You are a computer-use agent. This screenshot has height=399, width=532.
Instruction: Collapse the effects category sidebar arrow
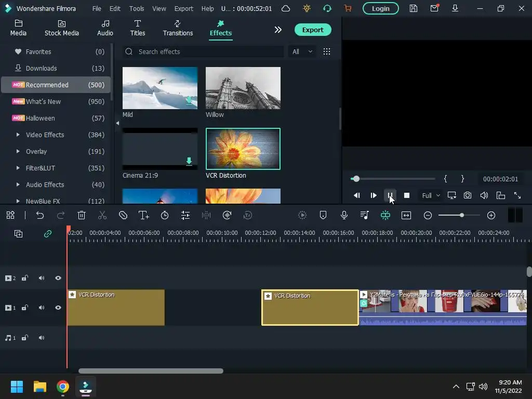coord(117,123)
